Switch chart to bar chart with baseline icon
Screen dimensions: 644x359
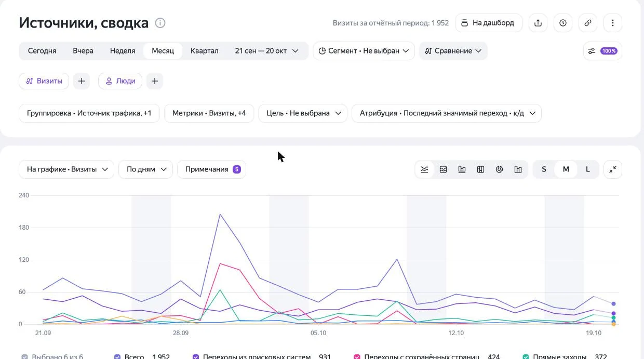pyautogui.click(x=462, y=169)
